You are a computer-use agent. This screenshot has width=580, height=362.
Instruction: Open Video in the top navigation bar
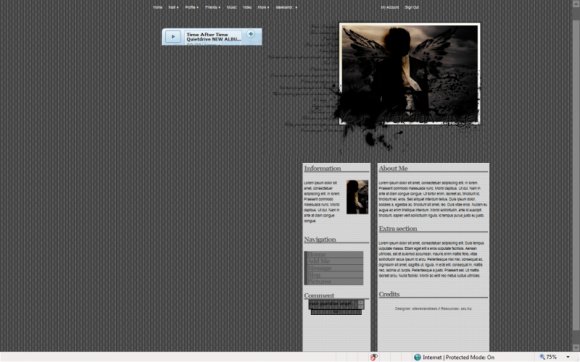[247, 7]
